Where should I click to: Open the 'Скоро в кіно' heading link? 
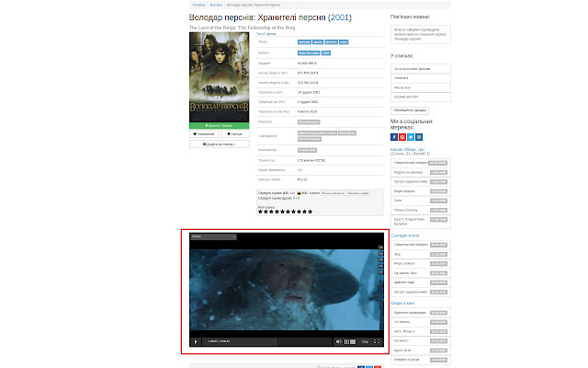(x=402, y=303)
